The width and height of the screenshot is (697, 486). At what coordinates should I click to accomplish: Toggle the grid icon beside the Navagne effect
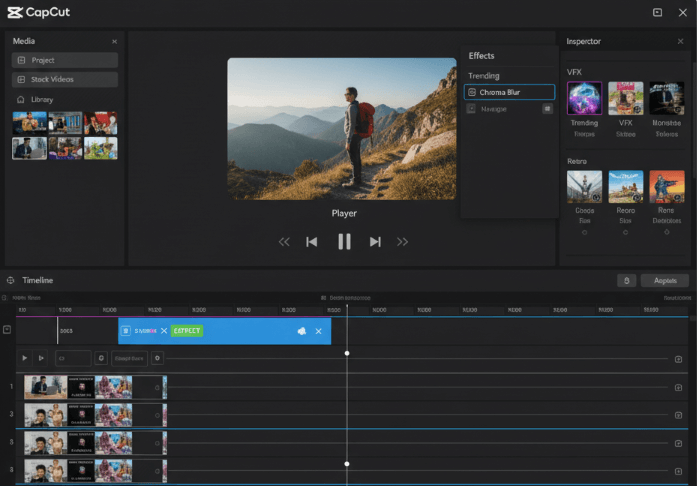tap(547, 108)
